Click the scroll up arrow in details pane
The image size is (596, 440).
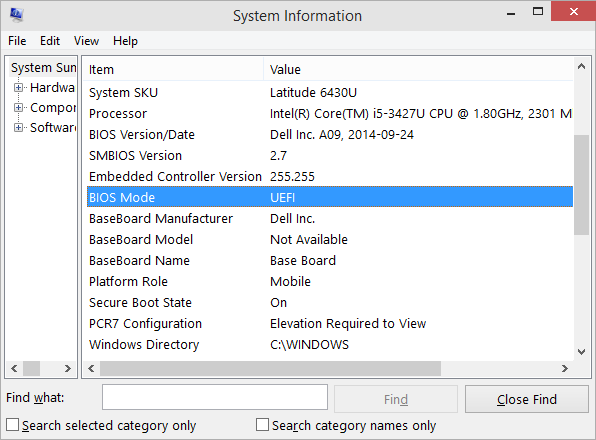(581, 66)
